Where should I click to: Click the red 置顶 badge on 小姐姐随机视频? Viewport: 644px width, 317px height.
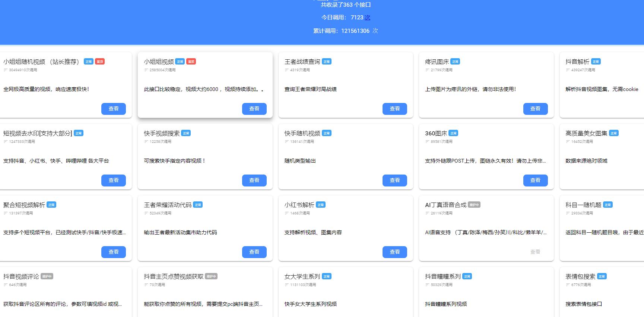pyautogui.click(x=99, y=62)
